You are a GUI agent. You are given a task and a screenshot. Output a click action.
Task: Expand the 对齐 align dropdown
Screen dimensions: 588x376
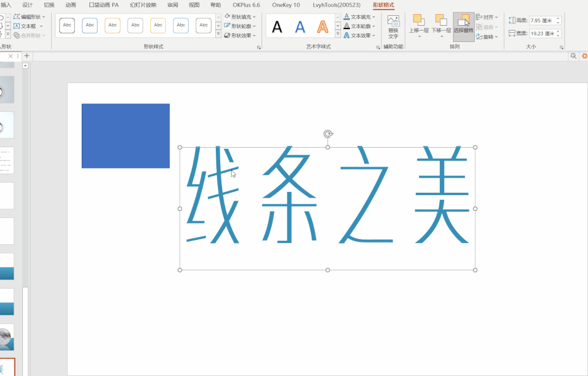click(x=487, y=17)
